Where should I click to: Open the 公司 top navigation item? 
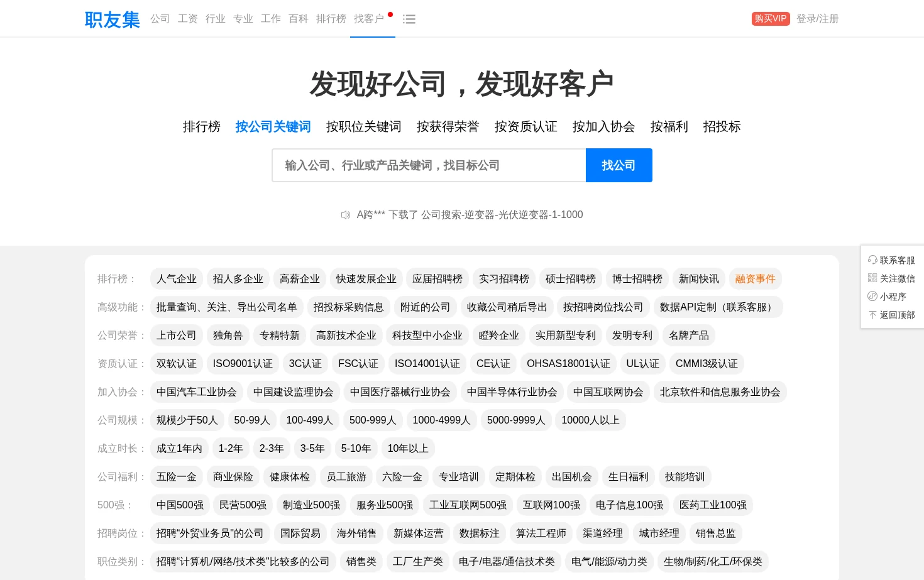click(160, 19)
